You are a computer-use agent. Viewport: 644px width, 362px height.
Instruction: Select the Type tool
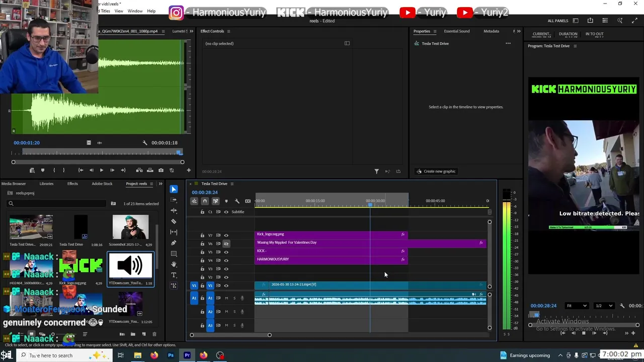[x=174, y=275]
